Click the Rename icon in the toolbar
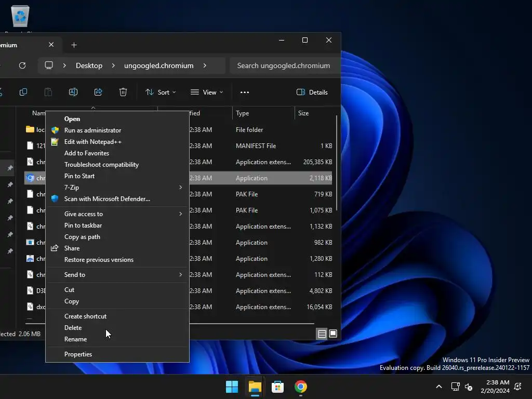Screen dimensions: 532x399 pyautogui.click(x=73, y=92)
